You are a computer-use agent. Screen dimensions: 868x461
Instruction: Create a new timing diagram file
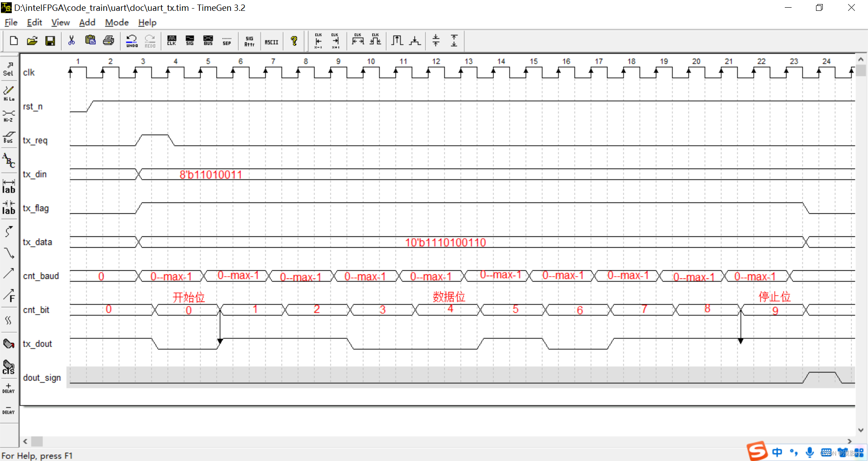pyautogui.click(x=14, y=41)
